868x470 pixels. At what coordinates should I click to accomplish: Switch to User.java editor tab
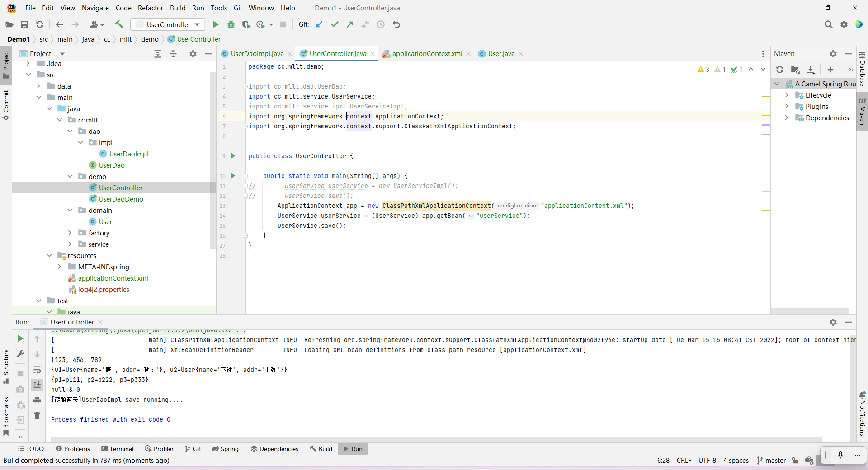click(501, 54)
